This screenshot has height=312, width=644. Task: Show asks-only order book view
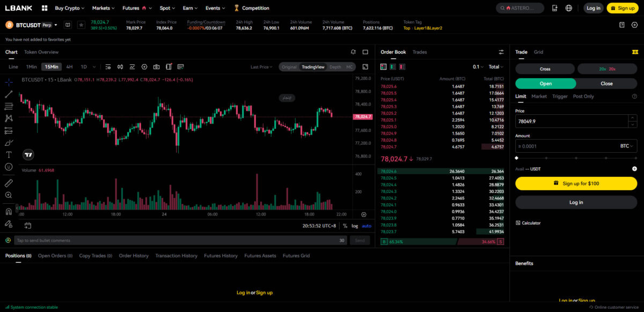402,67
